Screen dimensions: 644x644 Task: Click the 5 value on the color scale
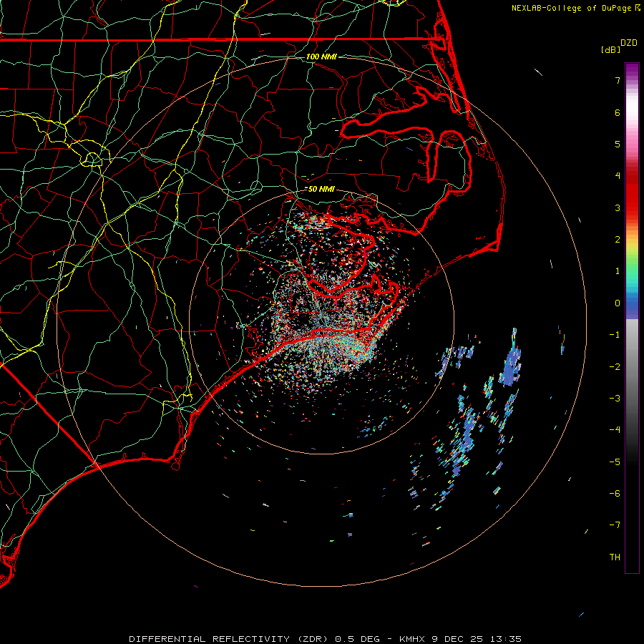coord(618,144)
